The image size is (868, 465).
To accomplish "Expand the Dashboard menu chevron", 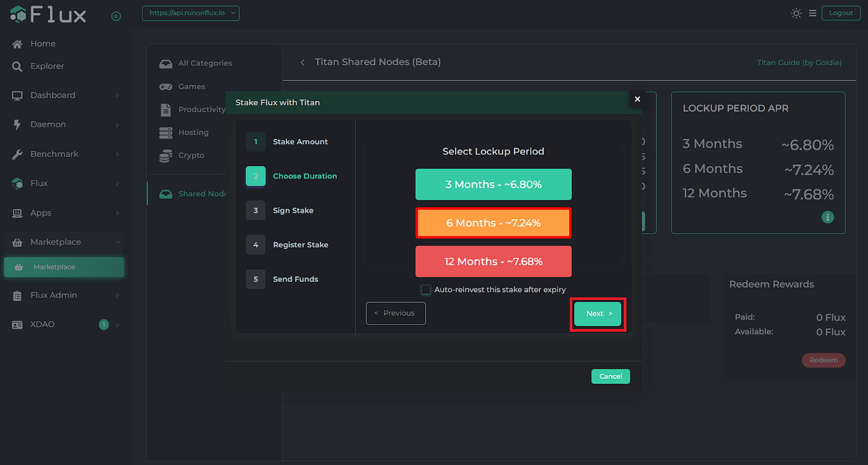I will click(117, 95).
